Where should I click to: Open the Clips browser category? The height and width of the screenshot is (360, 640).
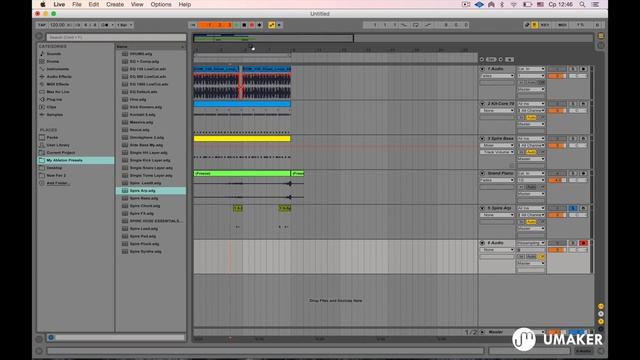click(x=51, y=107)
